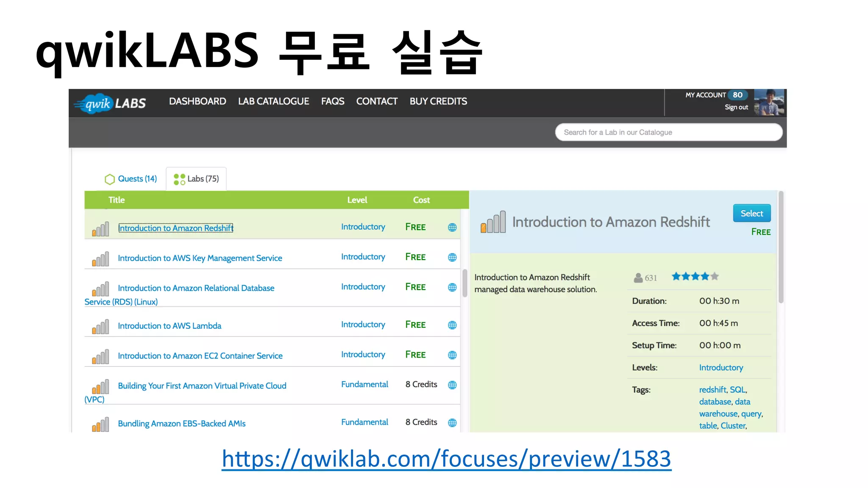This screenshot has width=868, height=488.
Task: Click Fundamental level in EBS-Backed AMIs row
Action: pos(364,422)
